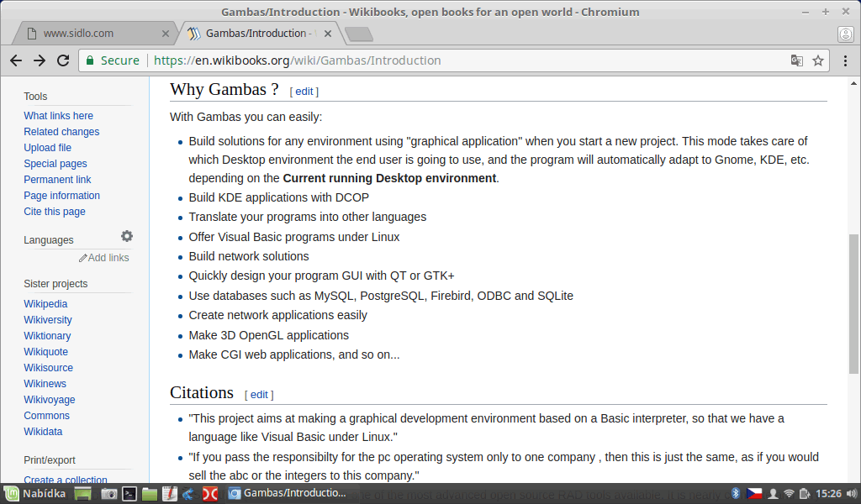
Task: Click the Czech flag keyboard layout indicator
Action: point(754,494)
